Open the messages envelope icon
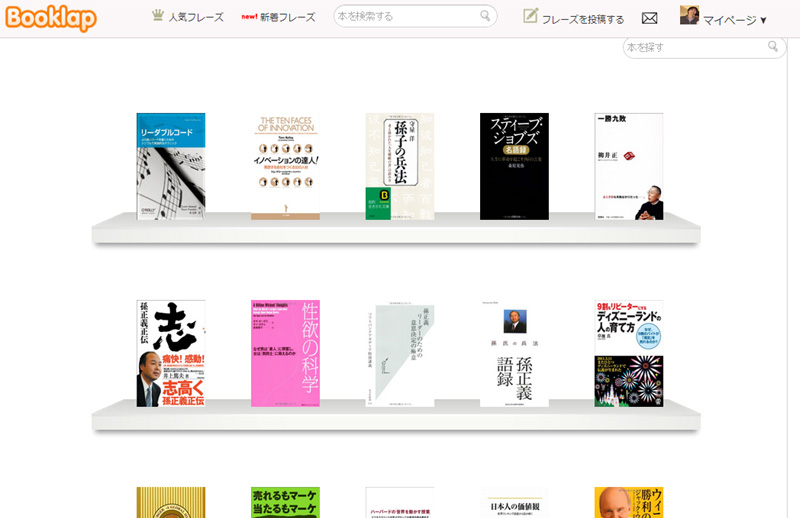800x518 pixels. [649, 18]
